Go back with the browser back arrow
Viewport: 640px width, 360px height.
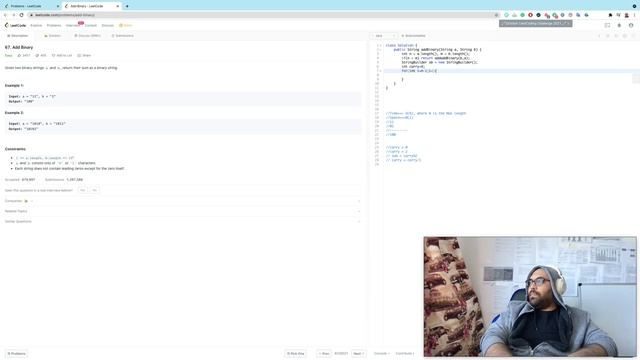(x=5, y=15)
